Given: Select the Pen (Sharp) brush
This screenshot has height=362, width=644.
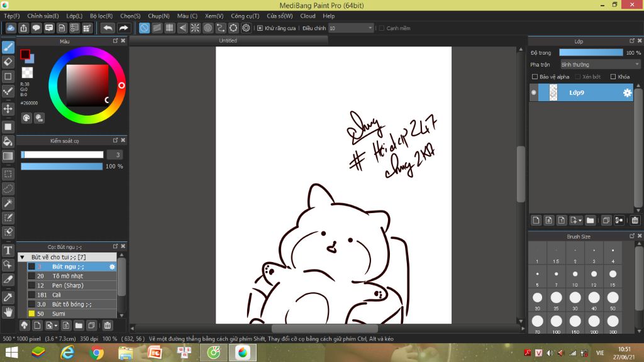Looking at the screenshot, I should pos(72,286).
